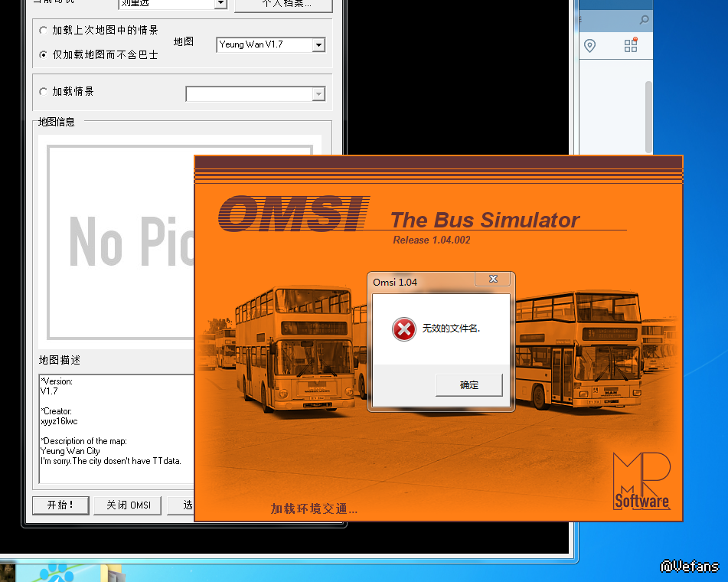The image size is (728, 582).
Task: Click the 无效的文件名. error message text
Action: 451,329
